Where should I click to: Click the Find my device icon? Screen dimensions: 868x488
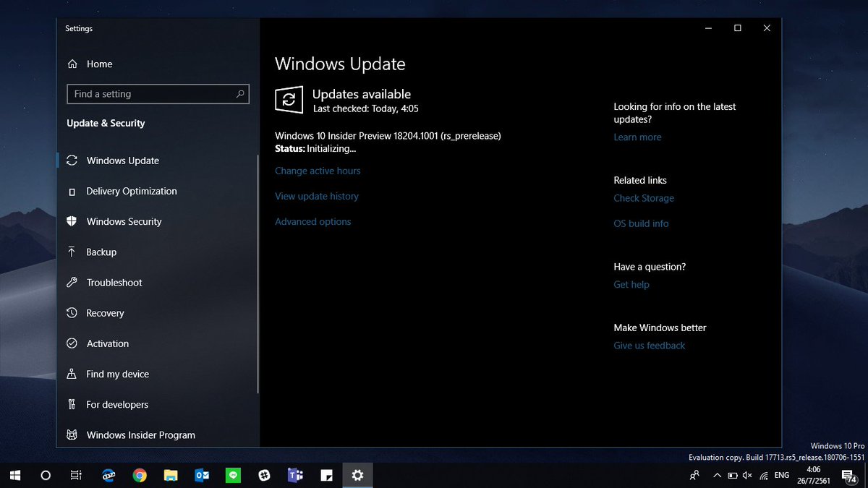point(72,374)
